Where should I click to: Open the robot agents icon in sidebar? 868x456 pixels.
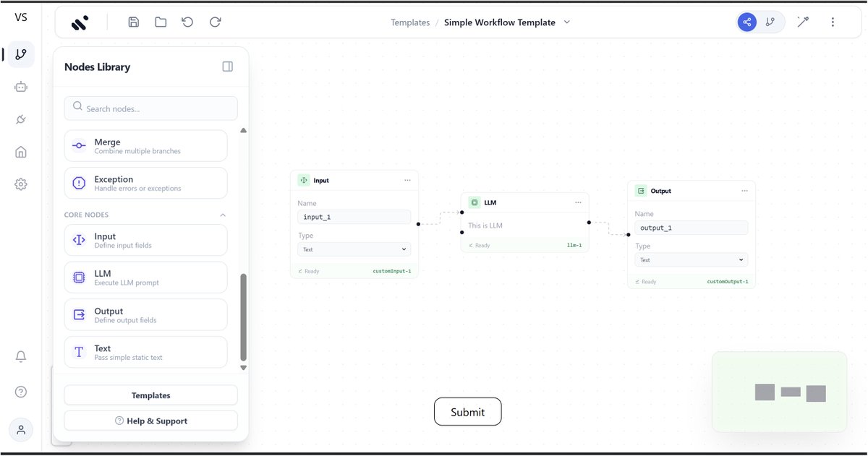pos(21,87)
